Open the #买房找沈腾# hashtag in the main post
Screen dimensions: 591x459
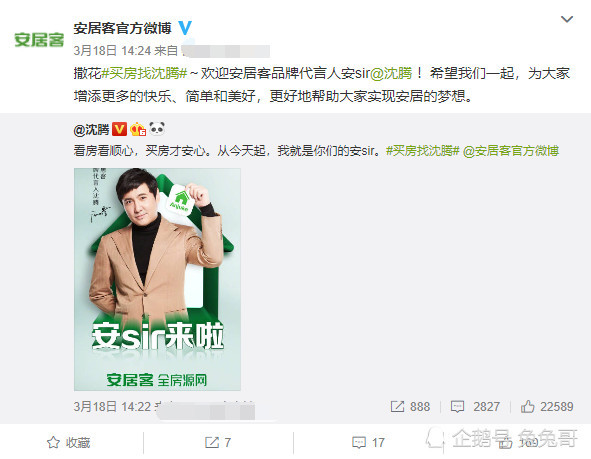tap(144, 73)
